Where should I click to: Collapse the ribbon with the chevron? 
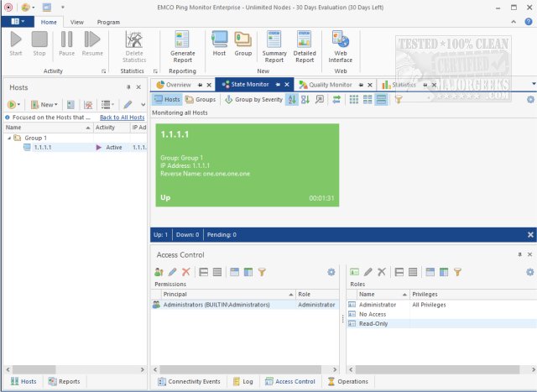click(514, 22)
